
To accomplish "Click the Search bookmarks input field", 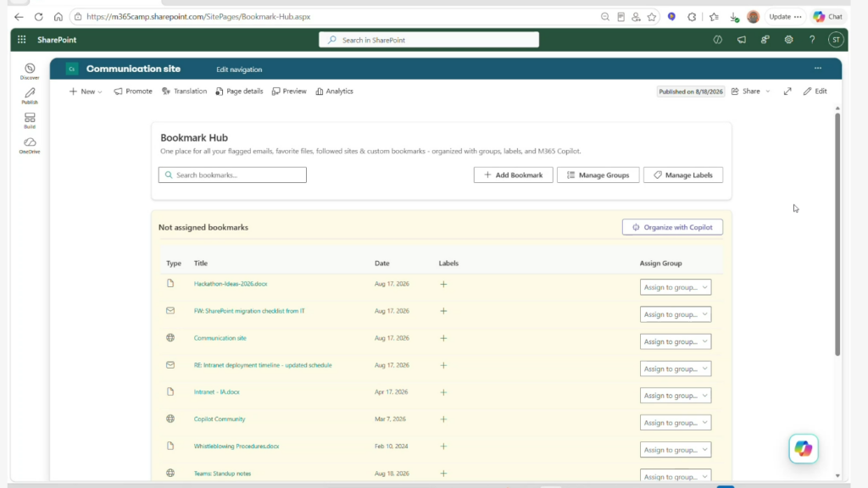I will pyautogui.click(x=232, y=175).
